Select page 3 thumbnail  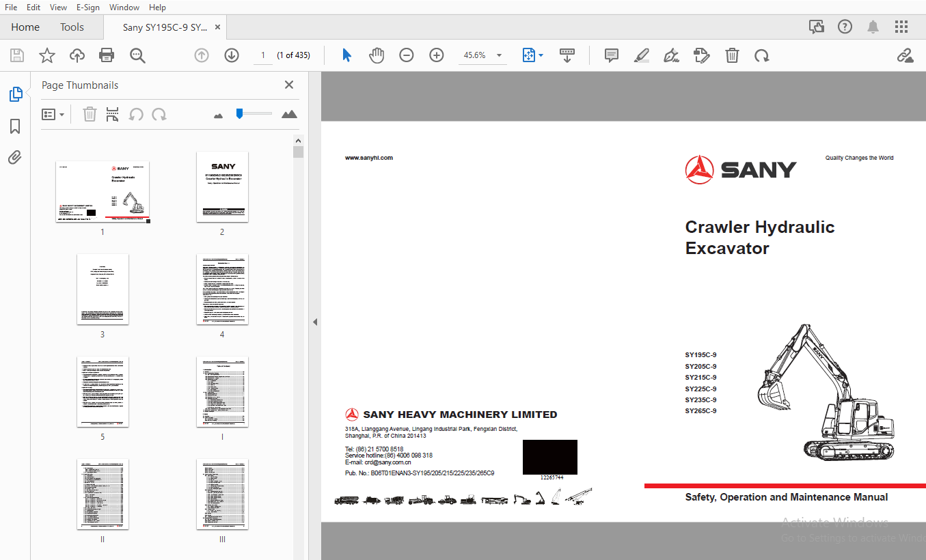(103, 290)
